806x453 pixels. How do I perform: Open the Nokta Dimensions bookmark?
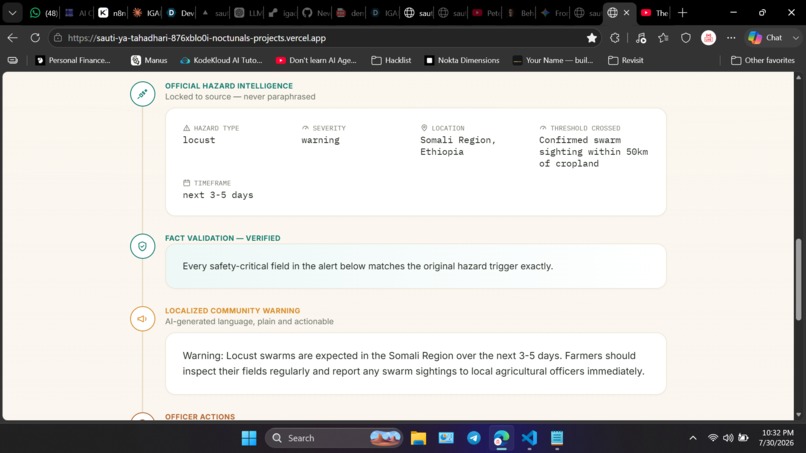coord(462,60)
